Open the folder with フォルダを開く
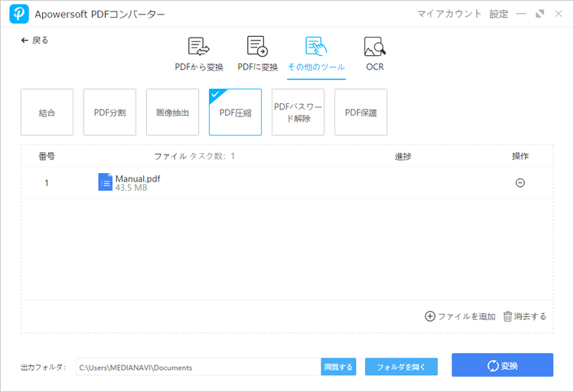 tap(401, 367)
